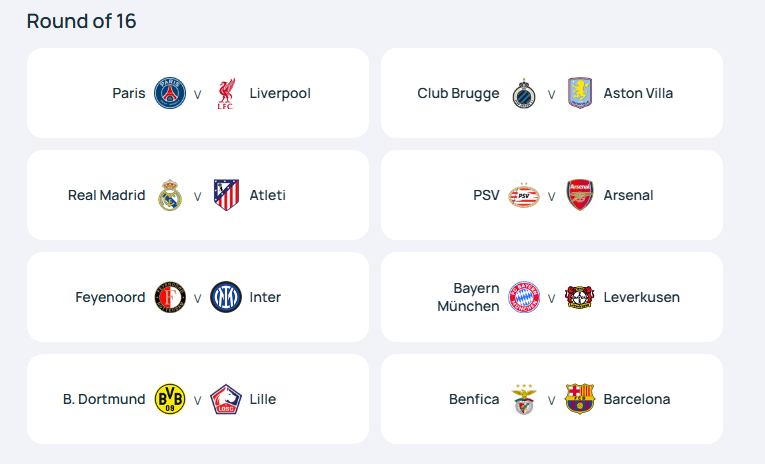Click the PSV club logo
This screenshot has width=765, height=464.
(524, 195)
